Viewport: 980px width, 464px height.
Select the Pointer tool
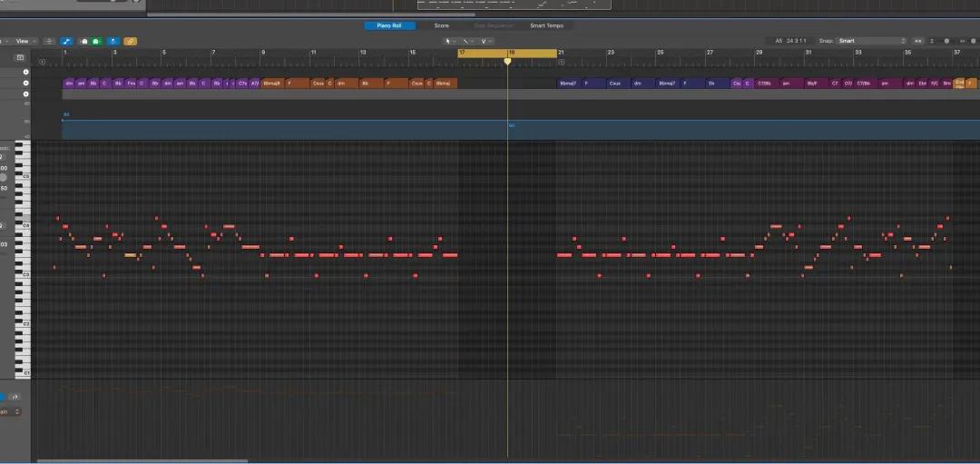[x=449, y=41]
